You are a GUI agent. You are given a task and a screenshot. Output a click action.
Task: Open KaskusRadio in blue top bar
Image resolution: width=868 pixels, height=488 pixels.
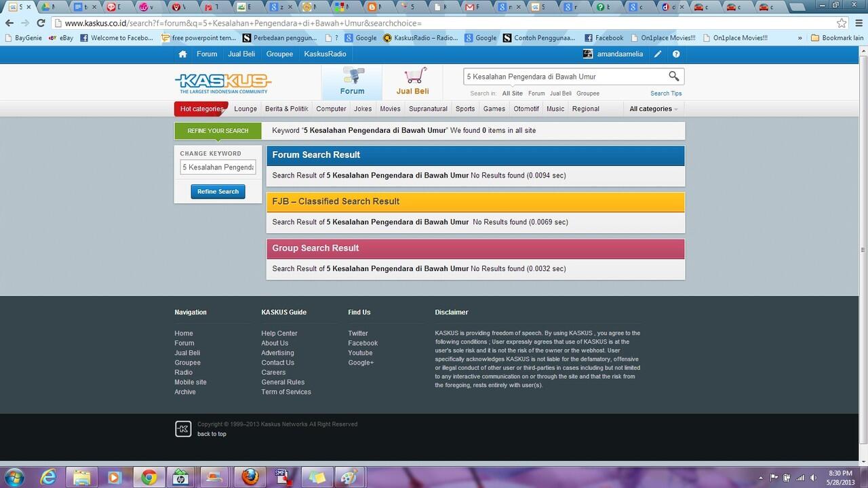tap(325, 54)
